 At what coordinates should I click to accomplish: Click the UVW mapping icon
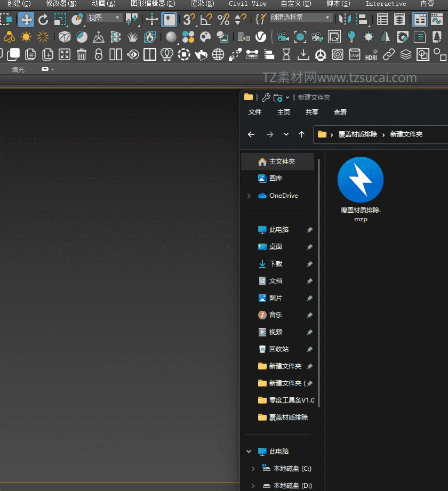pyautogui.click(x=354, y=55)
